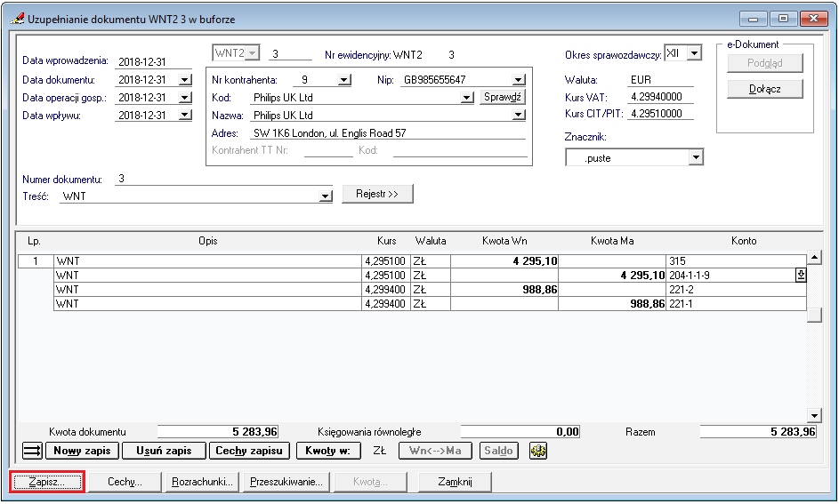This screenshot has height=504, width=839.
Task: Click Kwota Wn value 4 295,10
Action: coord(504,260)
